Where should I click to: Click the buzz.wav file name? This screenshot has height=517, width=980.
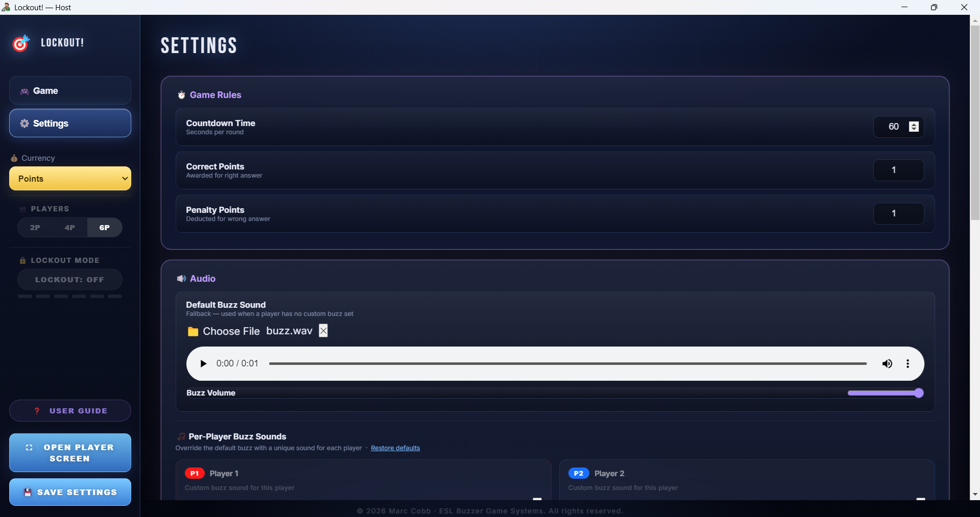pyautogui.click(x=289, y=331)
